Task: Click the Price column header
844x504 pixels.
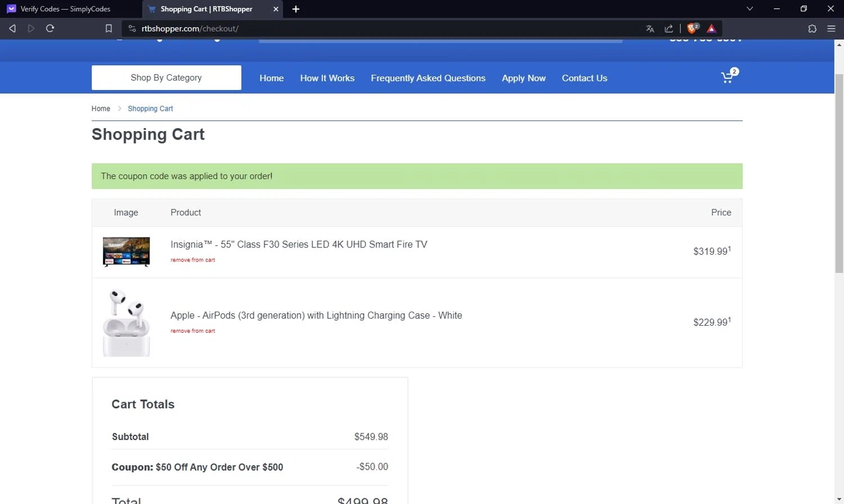Action: pyautogui.click(x=721, y=213)
